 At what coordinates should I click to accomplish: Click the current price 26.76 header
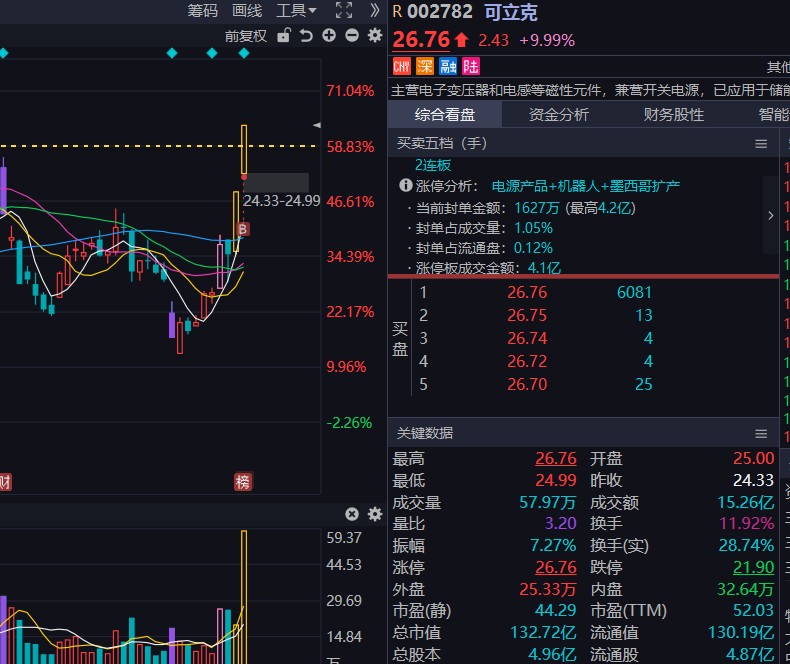pyautogui.click(x=421, y=39)
